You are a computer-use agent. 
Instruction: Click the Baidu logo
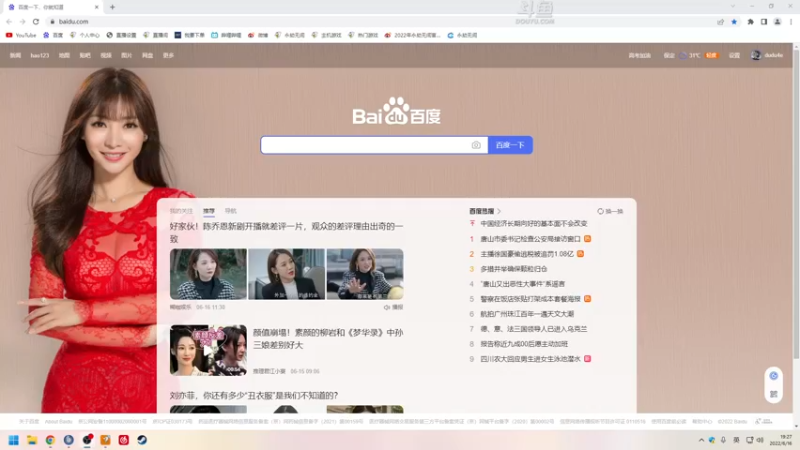click(x=396, y=111)
